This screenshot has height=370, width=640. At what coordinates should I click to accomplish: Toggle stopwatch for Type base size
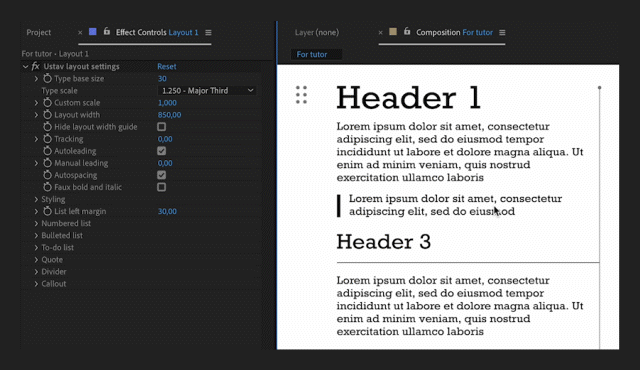47,78
